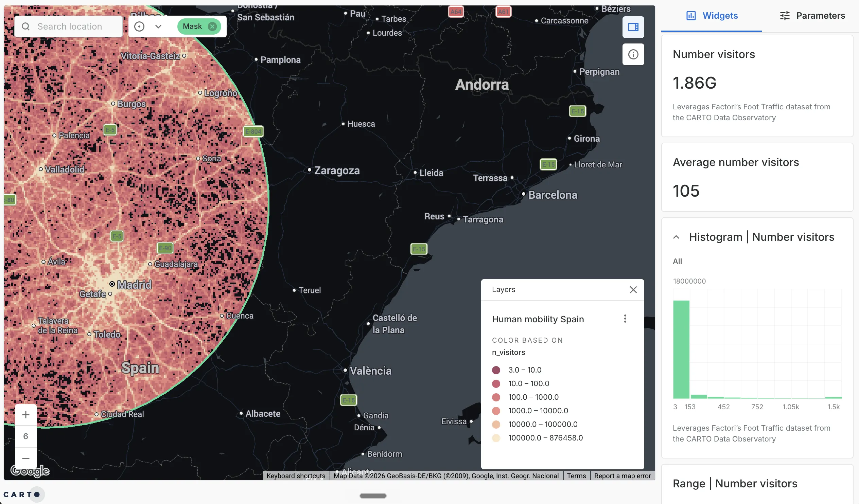Zoom in with the plus button
The width and height of the screenshot is (859, 504).
[x=26, y=414]
